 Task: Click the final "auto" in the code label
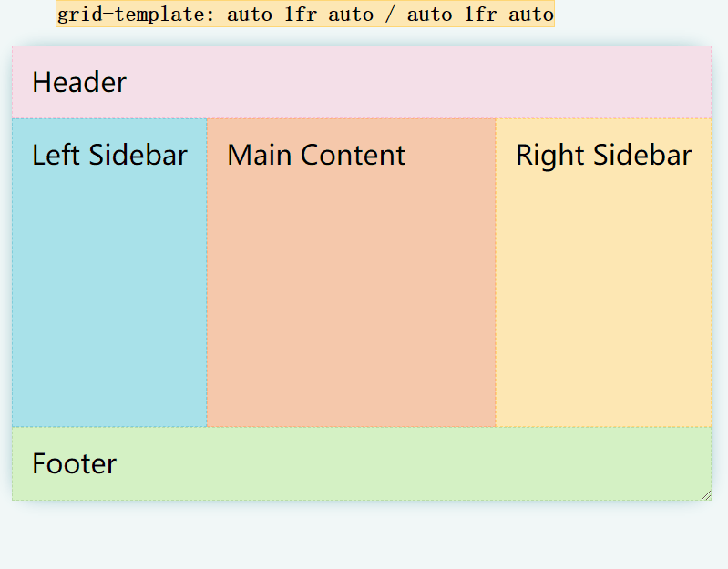tap(530, 15)
